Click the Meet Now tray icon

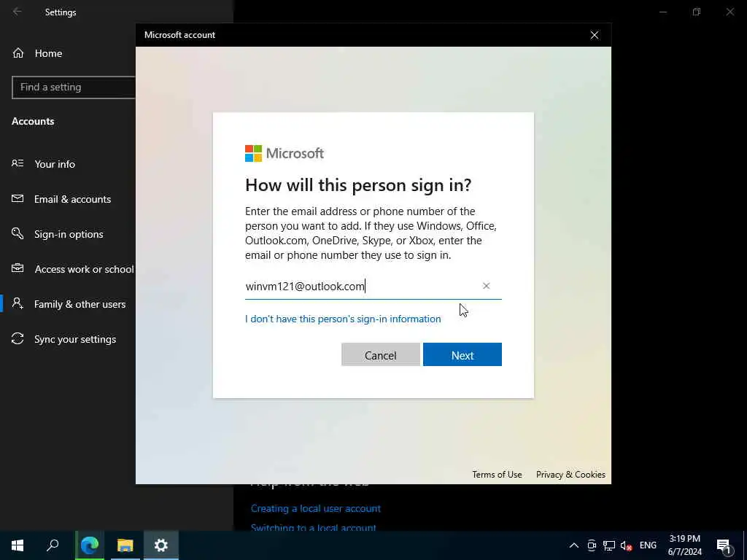click(592, 545)
